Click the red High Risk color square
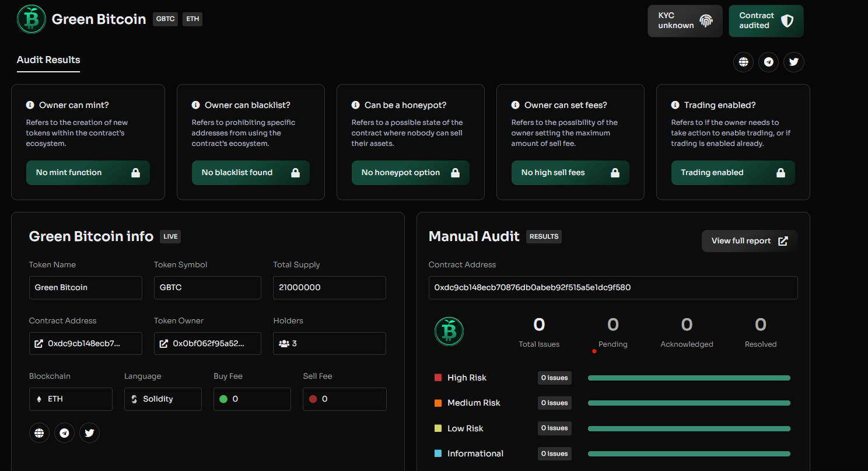 pos(438,378)
